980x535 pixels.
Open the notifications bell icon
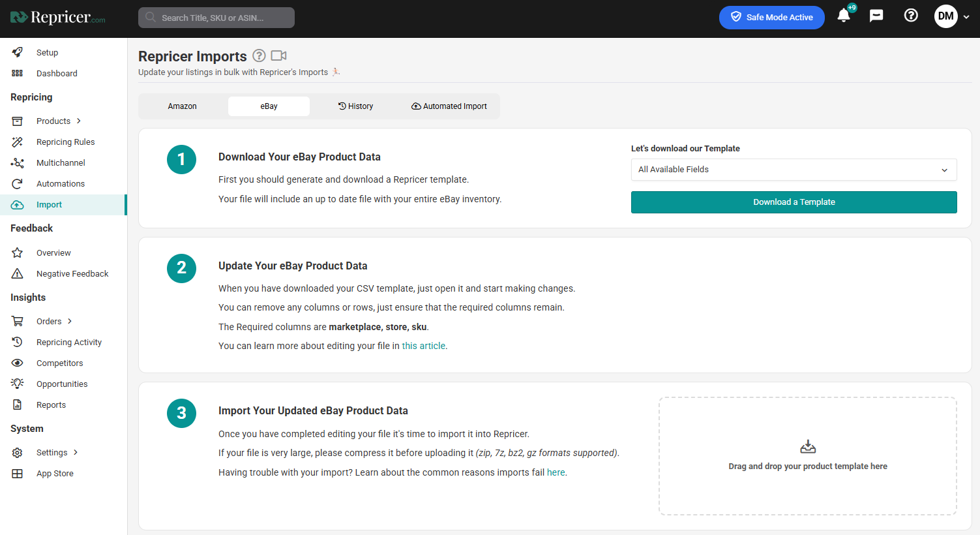pos(844,16)
